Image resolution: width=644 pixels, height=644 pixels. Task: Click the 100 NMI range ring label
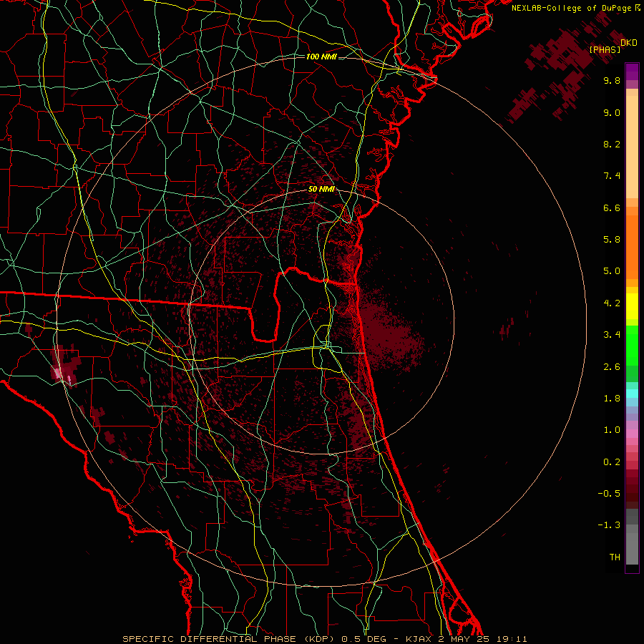click(321, 57)
